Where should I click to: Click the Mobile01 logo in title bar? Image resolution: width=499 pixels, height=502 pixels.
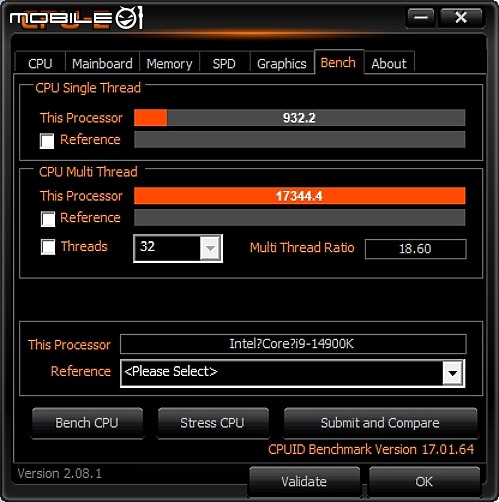pos(77,18)
